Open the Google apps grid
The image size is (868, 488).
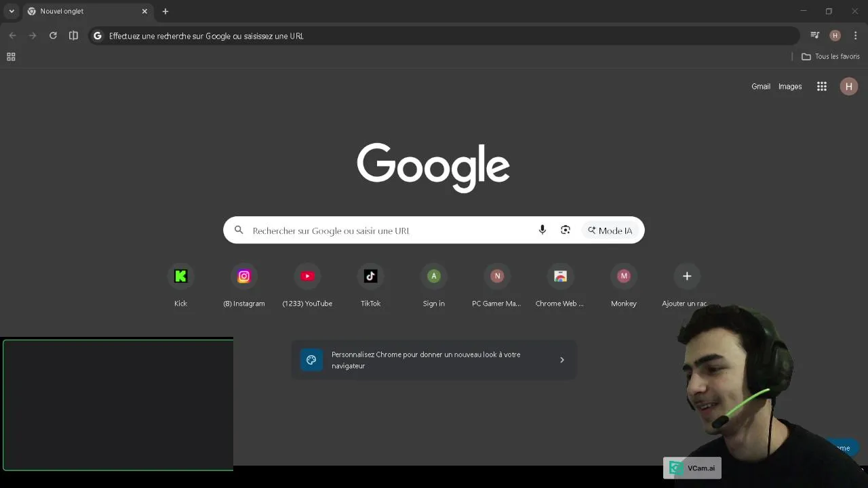coord(822,86)
